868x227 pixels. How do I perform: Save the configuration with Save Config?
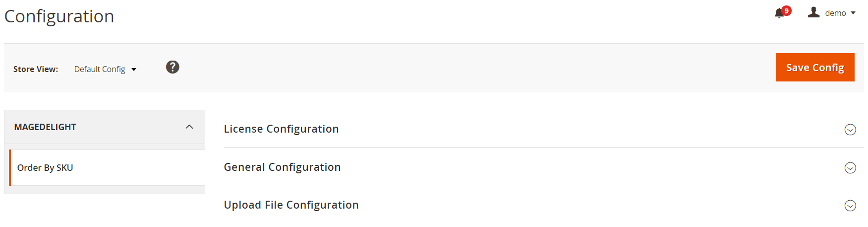[x=814, y=68]
